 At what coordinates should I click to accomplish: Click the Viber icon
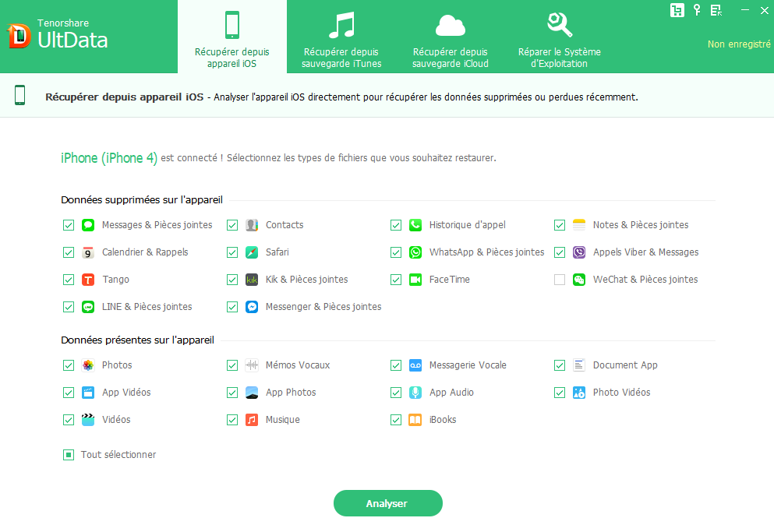click(579, 252)
